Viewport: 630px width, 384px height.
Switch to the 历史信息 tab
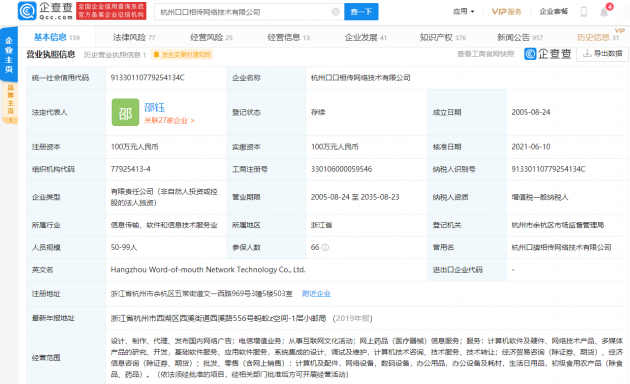click(597, 37)
